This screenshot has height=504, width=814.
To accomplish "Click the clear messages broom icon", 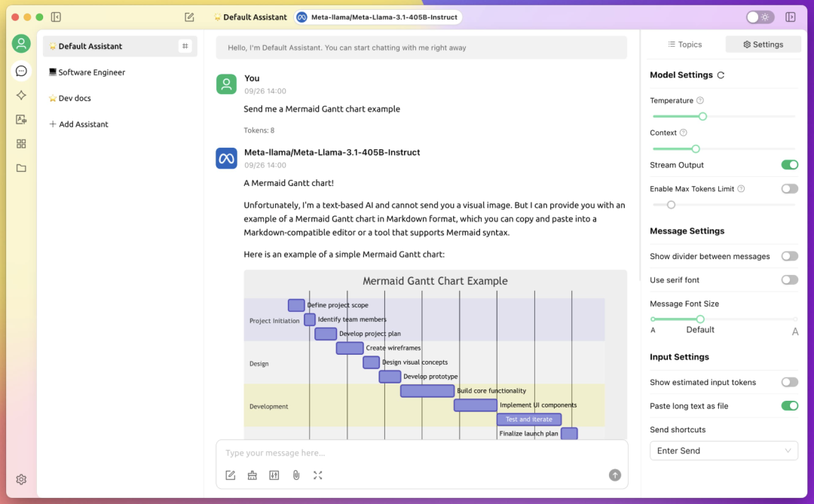I will (252, 475).
